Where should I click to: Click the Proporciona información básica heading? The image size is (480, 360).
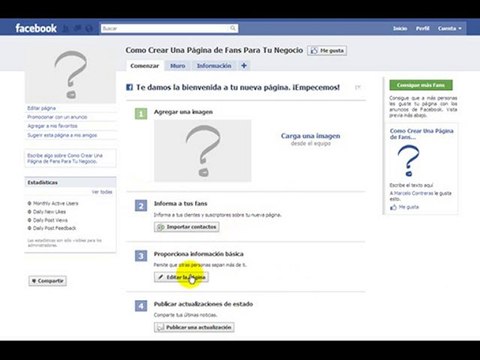[x=199, y=254]
